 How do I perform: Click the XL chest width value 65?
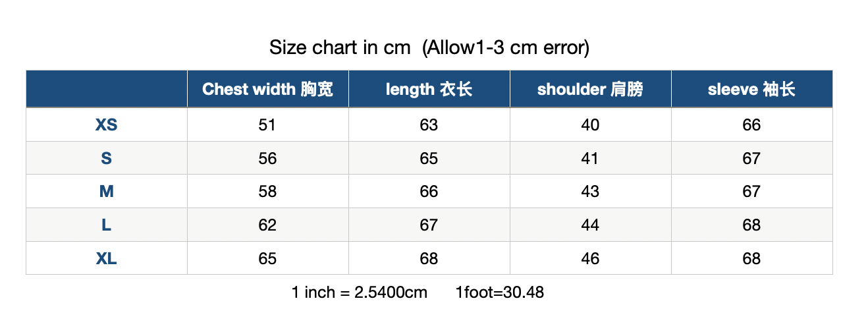(x=267, y=258)
